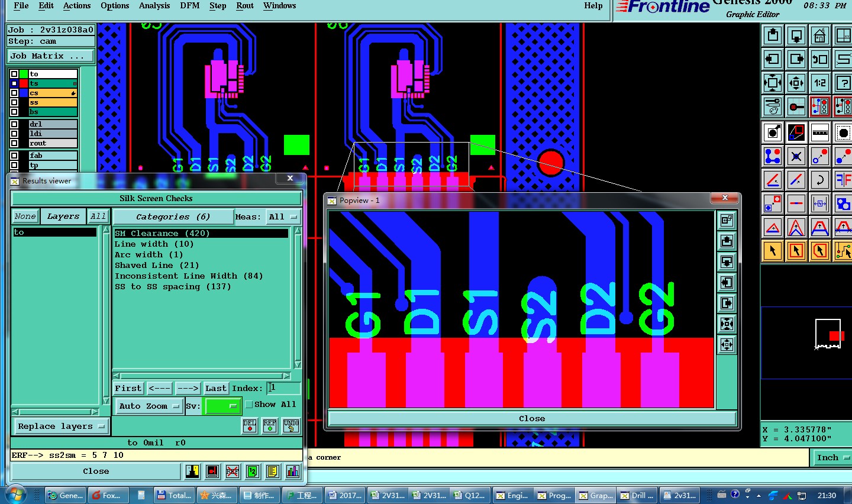Click the Popview pan up icon
The width and height of the screenshot is (852, 504).
[x=727, y=241]
